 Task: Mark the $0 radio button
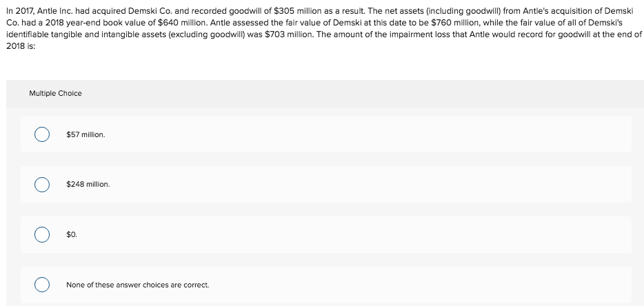[42, 234]
